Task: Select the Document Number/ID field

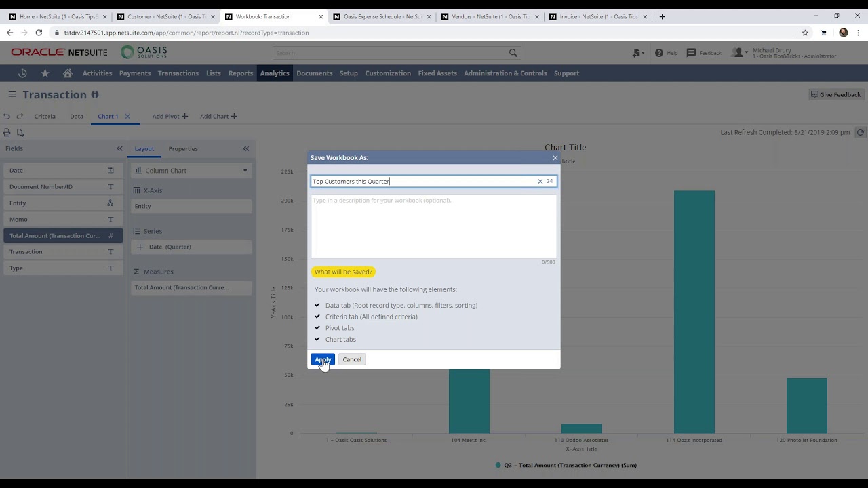Action: [62, 187]
